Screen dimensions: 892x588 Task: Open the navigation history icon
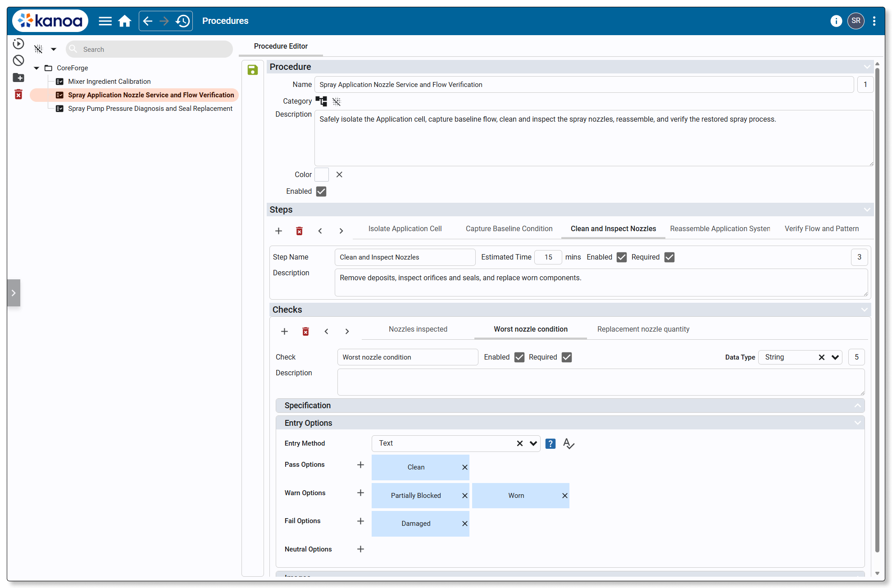[183, 21]
